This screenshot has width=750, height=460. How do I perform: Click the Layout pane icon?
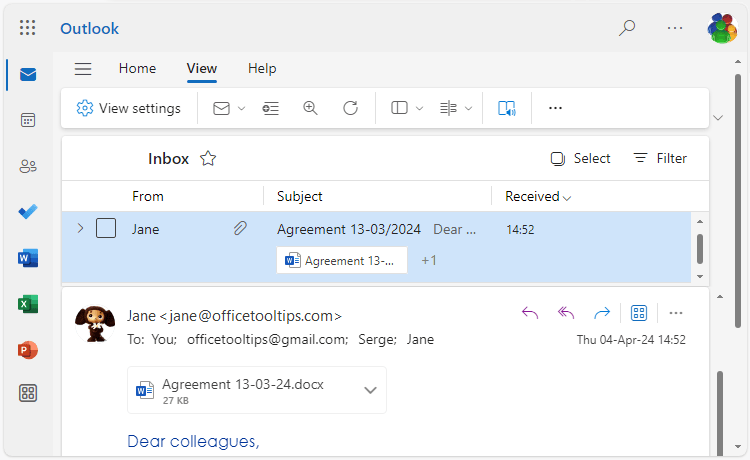coord(399,108)
